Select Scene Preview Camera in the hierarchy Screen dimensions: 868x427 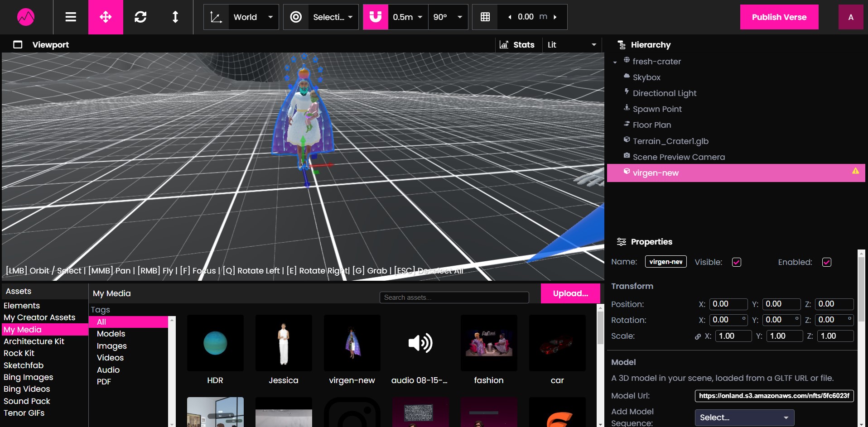click(x=679, y=157)
